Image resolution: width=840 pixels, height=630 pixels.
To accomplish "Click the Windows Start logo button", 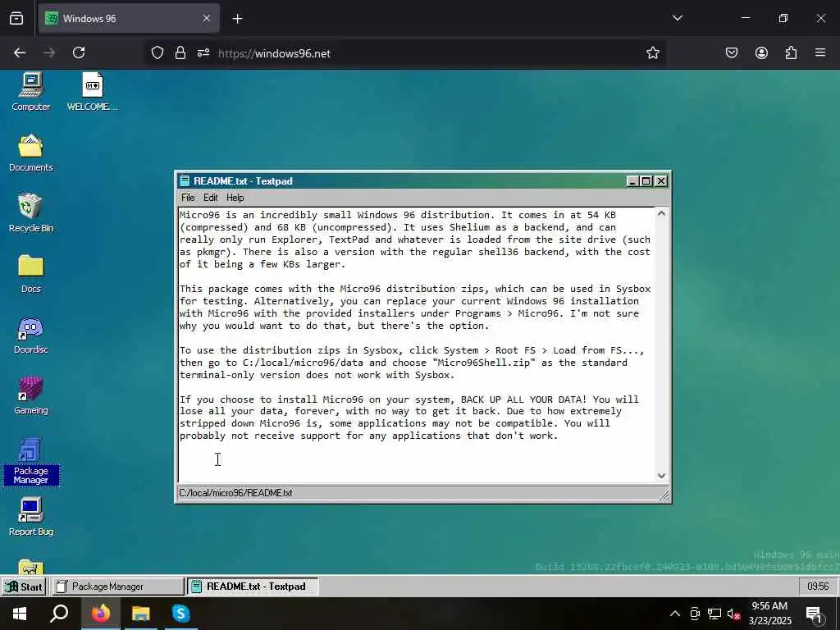I will click(x=20, y=614).
